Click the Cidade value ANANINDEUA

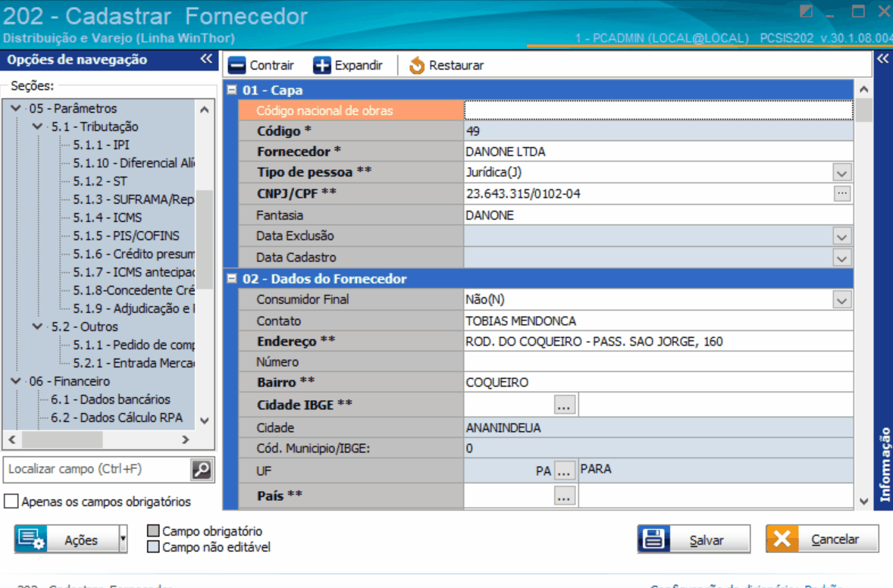[x=503, y=428]
